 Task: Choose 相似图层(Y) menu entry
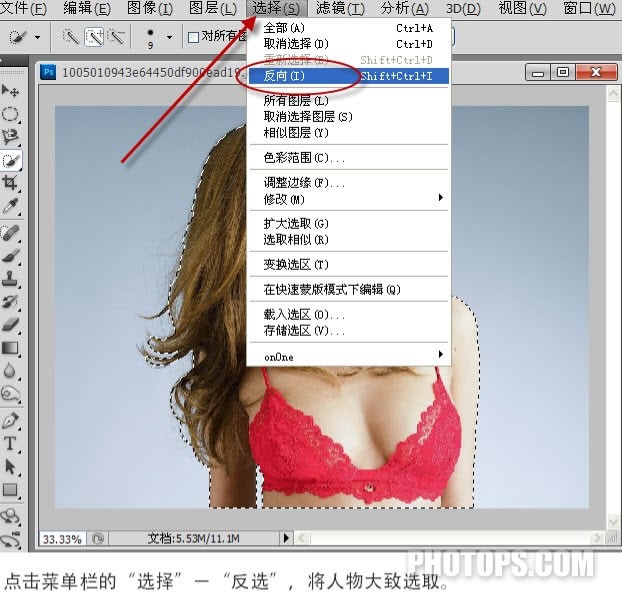349,132
